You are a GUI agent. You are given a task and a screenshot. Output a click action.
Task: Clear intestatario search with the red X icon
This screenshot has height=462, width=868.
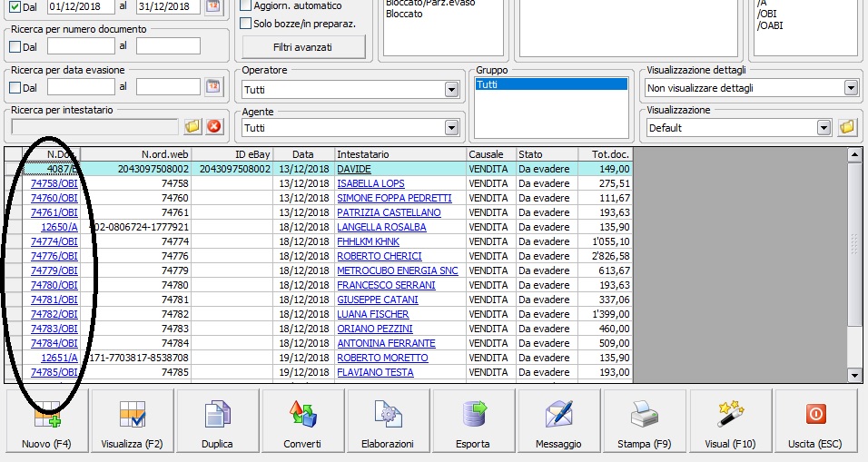214,126
